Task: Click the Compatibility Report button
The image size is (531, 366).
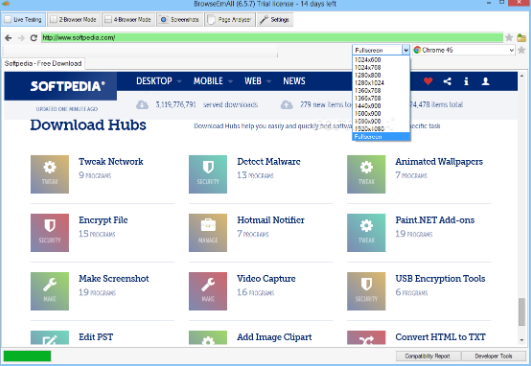Action: click(x=428, y=356)
